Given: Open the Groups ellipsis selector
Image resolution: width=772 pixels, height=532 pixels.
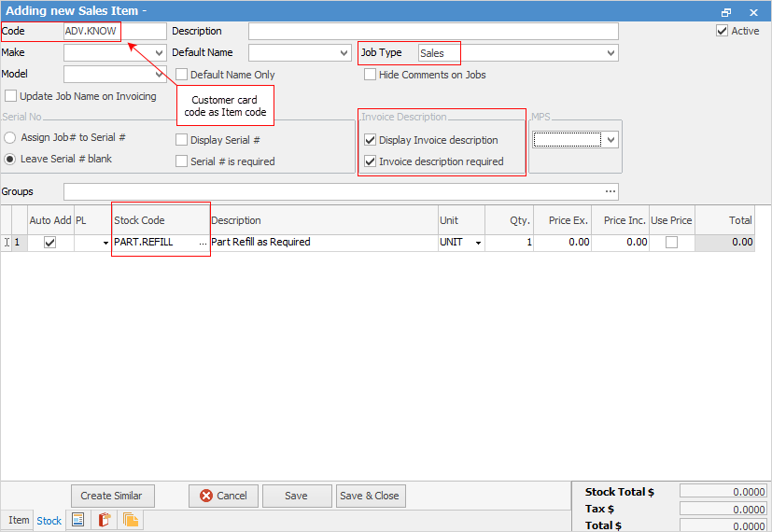Looking at the screenshot, I should [611, 191].
